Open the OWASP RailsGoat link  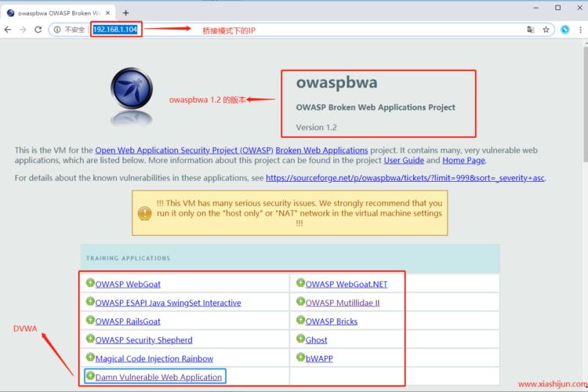point(128,321)
